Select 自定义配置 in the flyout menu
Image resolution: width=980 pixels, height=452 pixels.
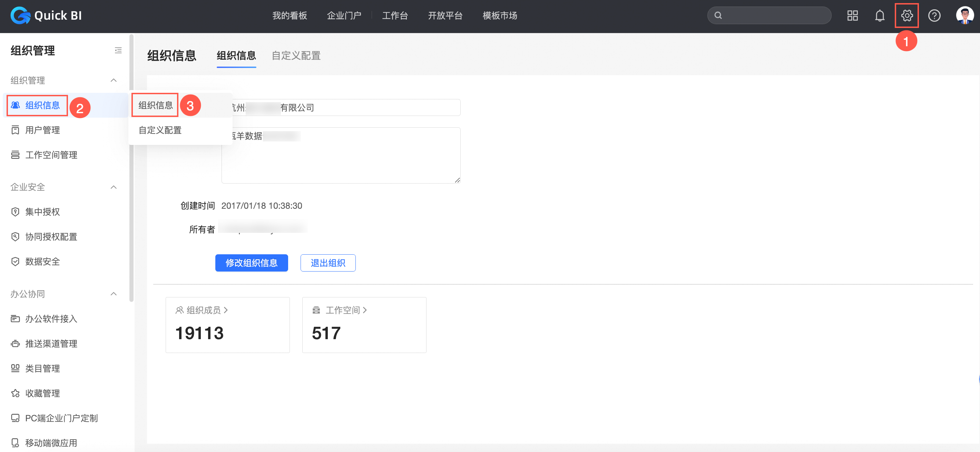pos(160,130)
